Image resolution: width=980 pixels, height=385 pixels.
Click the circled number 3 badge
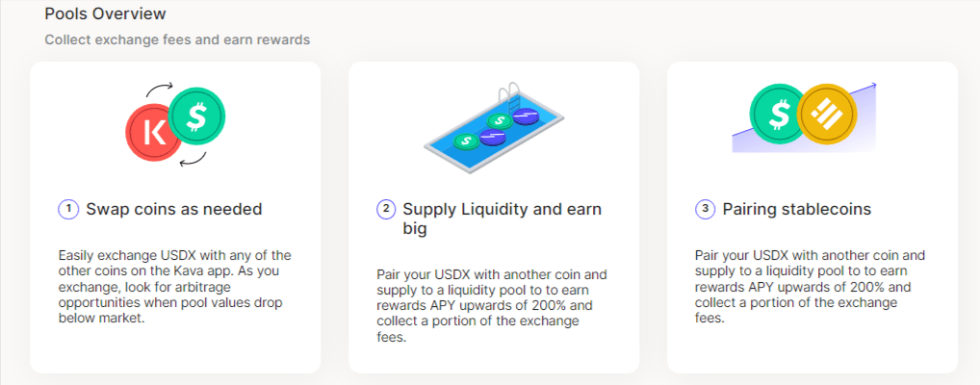705,209
